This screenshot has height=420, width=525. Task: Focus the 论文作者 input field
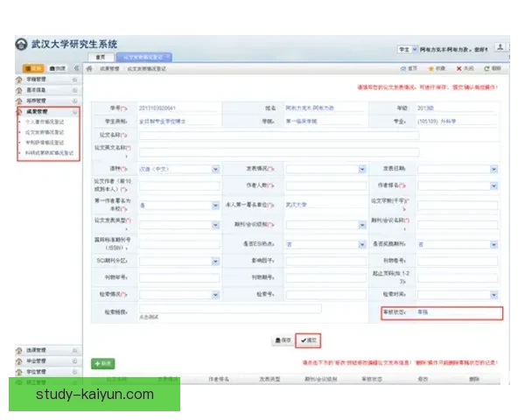[179, 185]
